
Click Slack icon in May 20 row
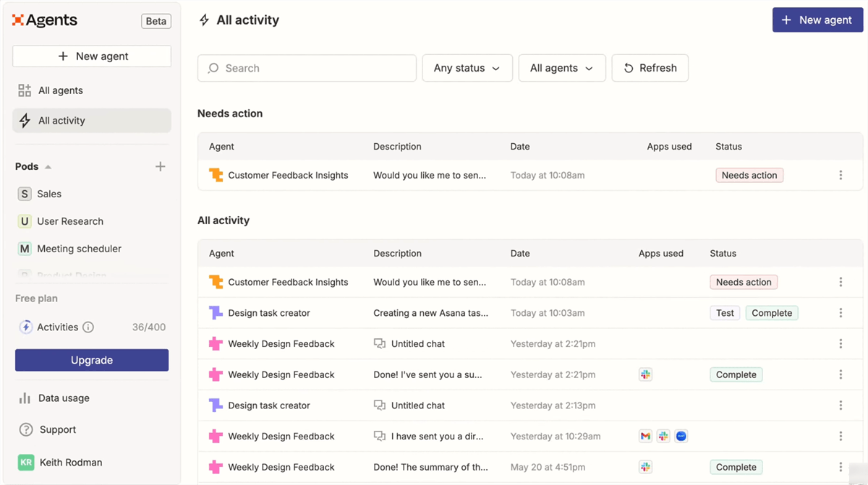pos(646,467)
